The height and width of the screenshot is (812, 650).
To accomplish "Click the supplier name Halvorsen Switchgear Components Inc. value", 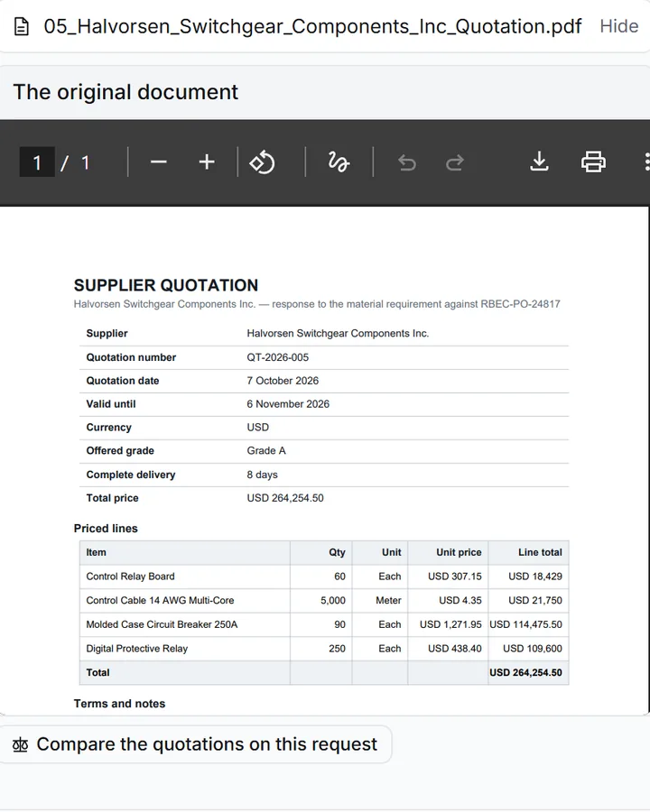I will click(x=338, y=334).
